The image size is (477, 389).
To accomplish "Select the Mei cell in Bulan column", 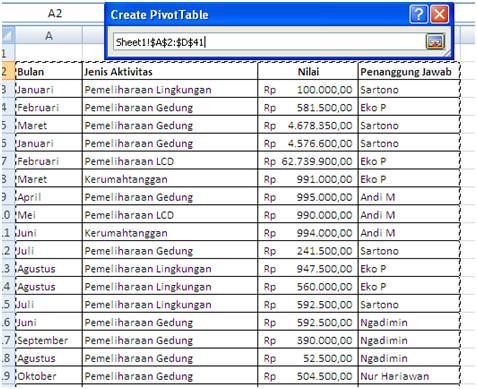I will 49,215.
